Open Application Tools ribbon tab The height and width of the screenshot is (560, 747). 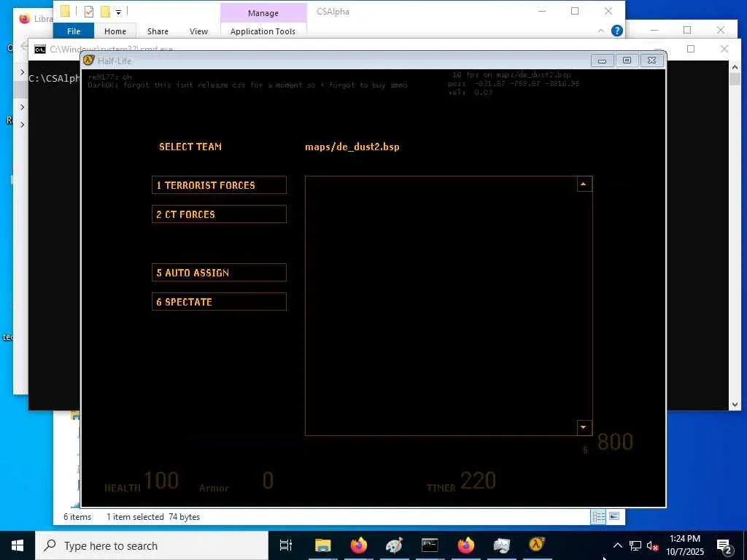point(263,31)
